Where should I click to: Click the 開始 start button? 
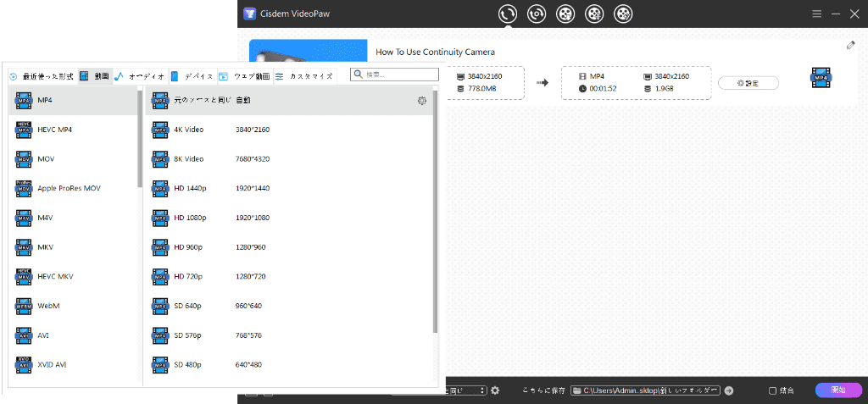click(x=838, y=390)
